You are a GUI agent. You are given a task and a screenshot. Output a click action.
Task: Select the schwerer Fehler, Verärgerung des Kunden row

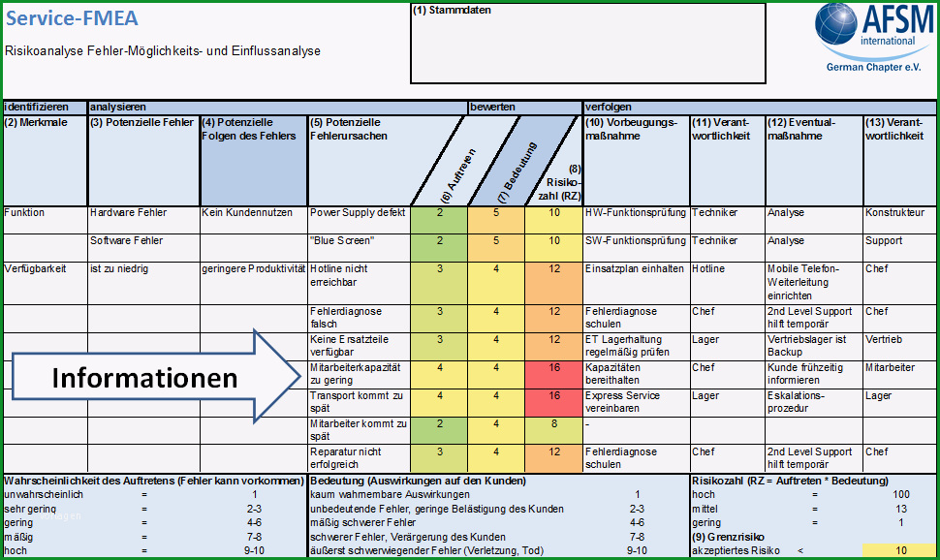(x=499, y=537)
